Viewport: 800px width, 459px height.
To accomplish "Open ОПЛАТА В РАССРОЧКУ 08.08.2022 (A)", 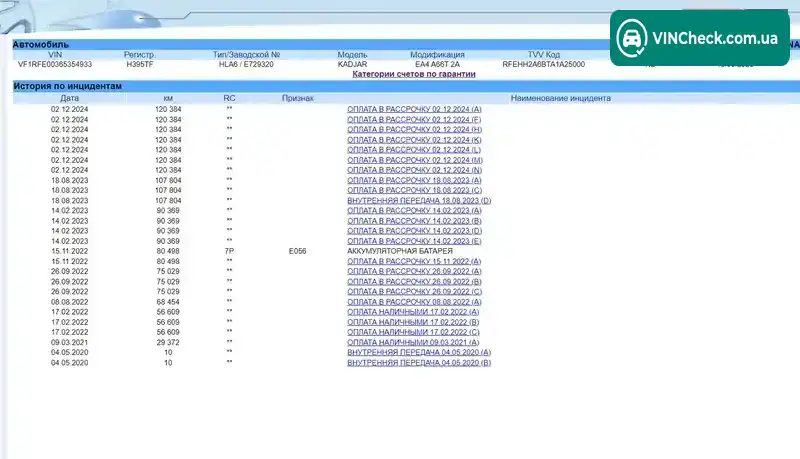I will click(414, 302).
